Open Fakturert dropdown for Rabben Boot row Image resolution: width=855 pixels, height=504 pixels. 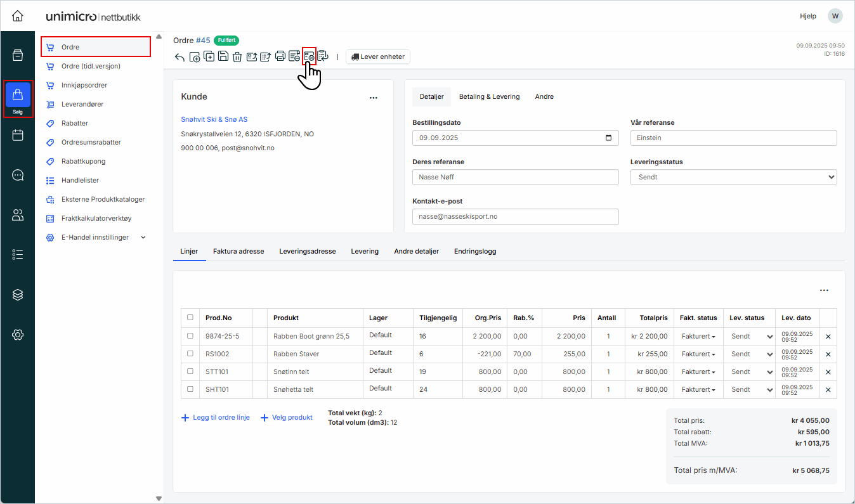click(698, 337)
